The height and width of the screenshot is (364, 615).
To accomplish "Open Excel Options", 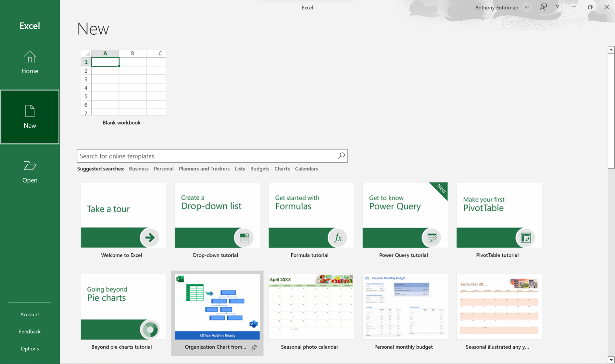I will [x=30, y=348].
